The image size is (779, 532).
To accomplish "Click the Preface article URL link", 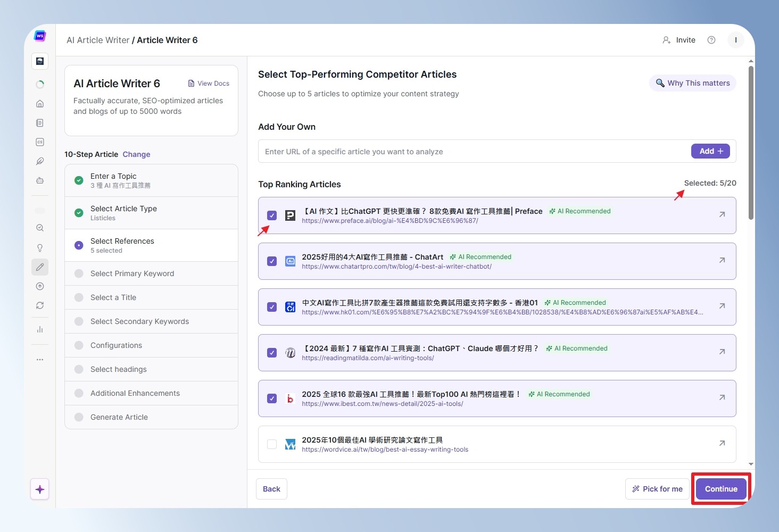I will tap(390, 221).
